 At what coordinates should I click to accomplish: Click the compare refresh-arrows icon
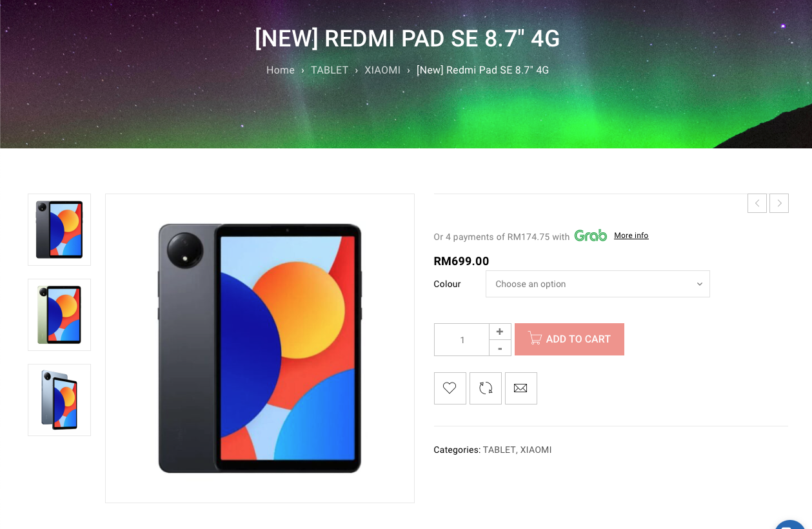tap(486, 388)
